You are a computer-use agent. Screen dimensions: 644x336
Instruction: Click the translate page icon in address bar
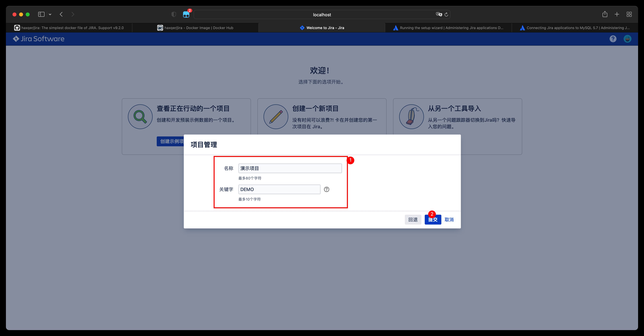point(439,14)
